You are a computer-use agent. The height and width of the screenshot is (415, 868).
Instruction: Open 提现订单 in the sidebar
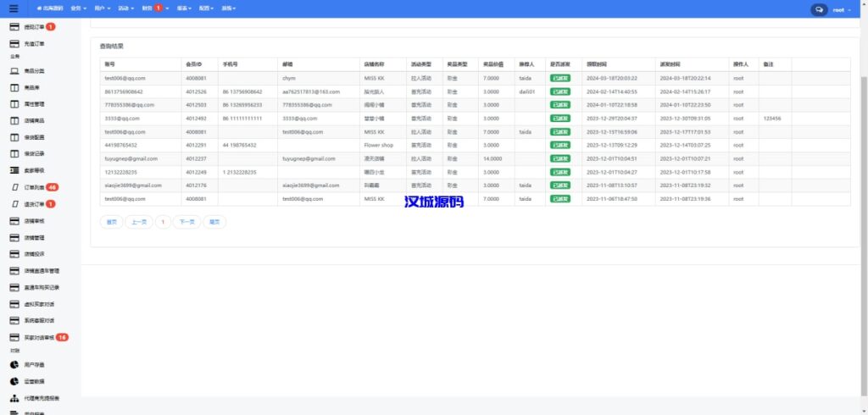34,27
